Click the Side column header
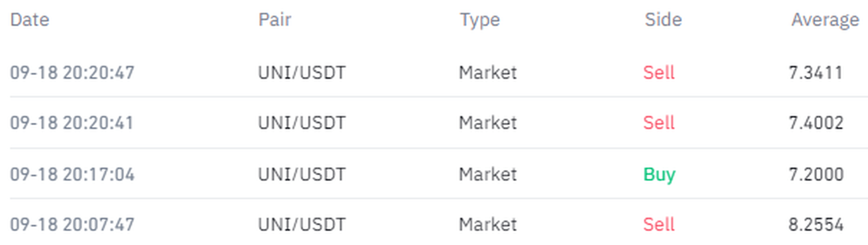This screenshot has height=245, width=868. tap(663, 19)
